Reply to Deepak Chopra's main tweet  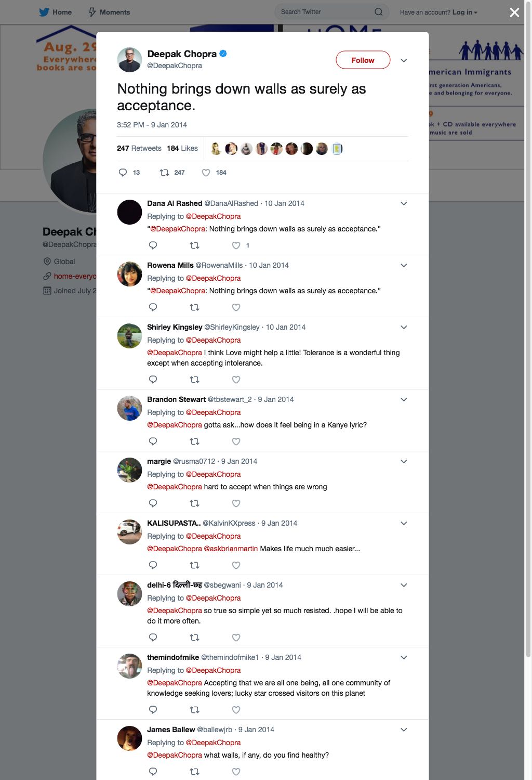pos(123,173)
